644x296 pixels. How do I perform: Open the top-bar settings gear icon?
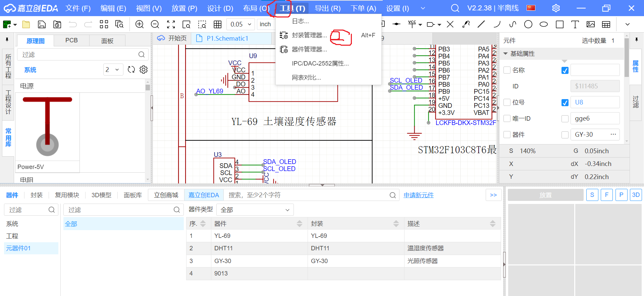(556, 8)
